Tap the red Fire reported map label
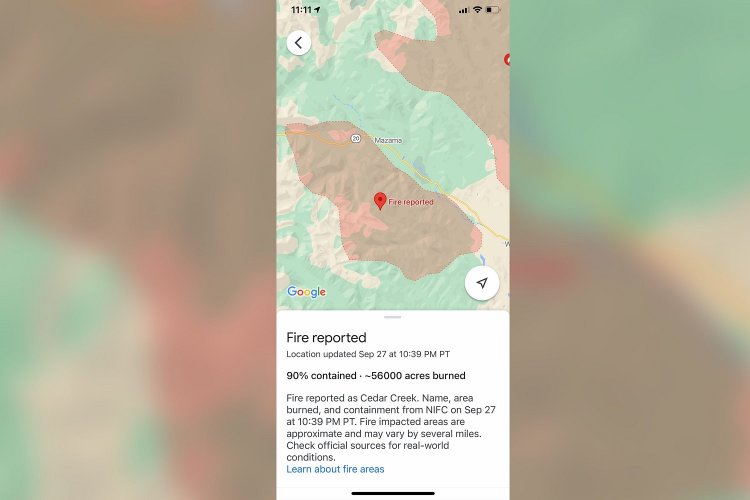Screen dimensions: 750x500 coord(411,202)
